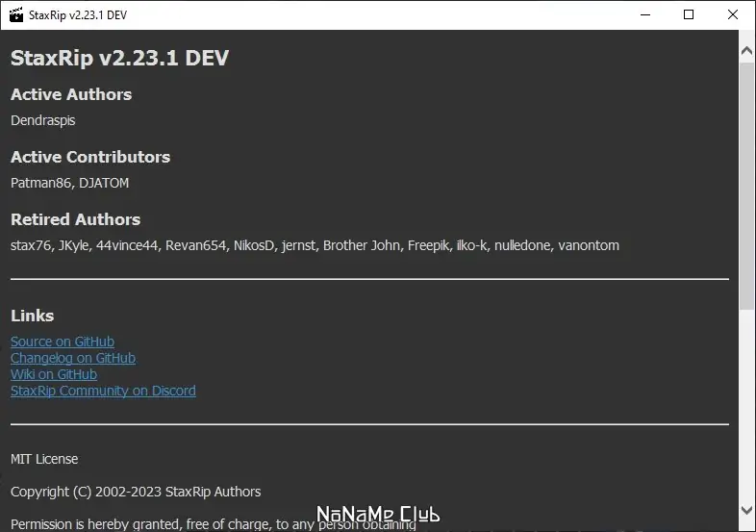Click the 'Patman86, DJATOM' contributors line
This screenshot has height=532, width=756.
pyautogui.click(x=70, y=184)
